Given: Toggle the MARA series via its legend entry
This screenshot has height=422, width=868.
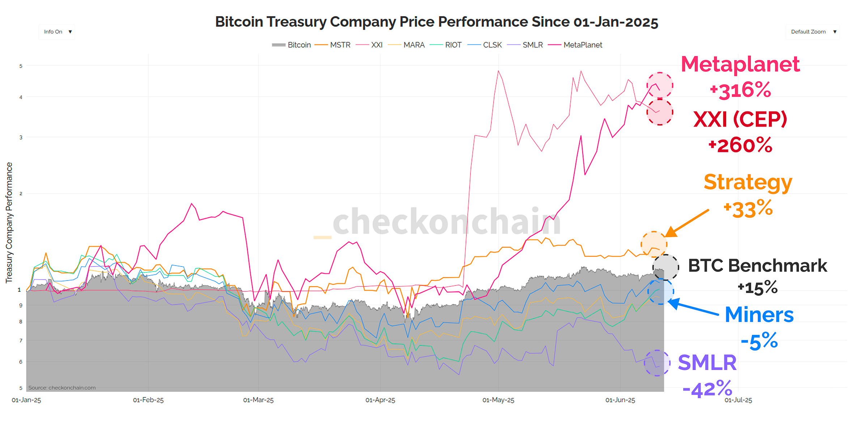Looking at the screenshot, I should (414, 45).
